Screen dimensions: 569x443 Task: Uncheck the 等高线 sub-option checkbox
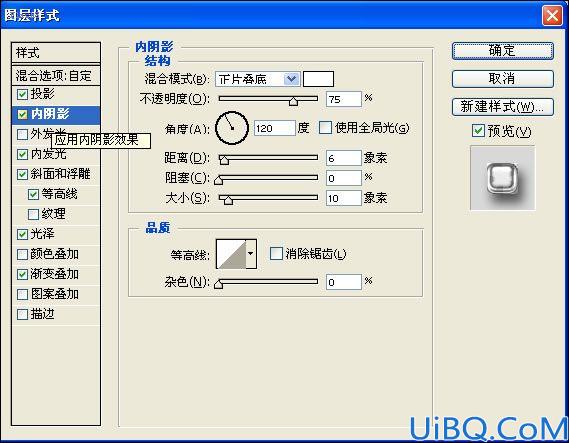[33, 194]
